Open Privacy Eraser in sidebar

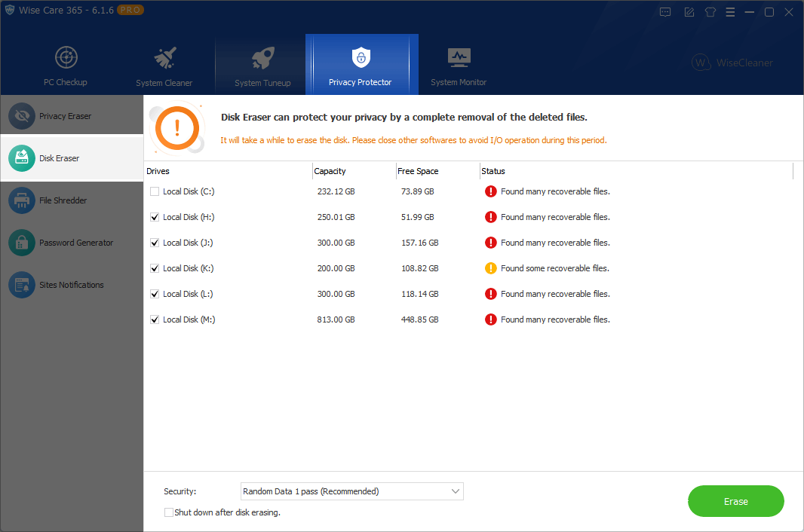pos(72,116)
